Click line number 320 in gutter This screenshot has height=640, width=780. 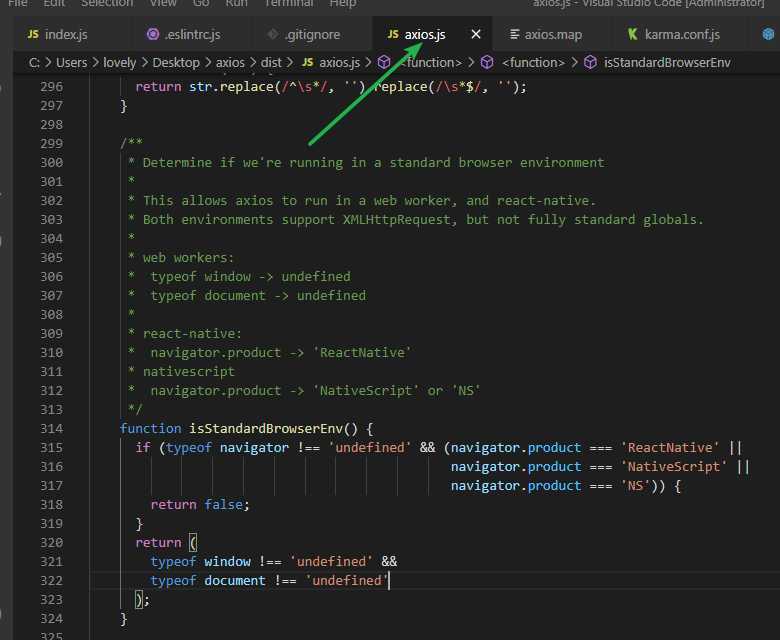click(52, 543)
